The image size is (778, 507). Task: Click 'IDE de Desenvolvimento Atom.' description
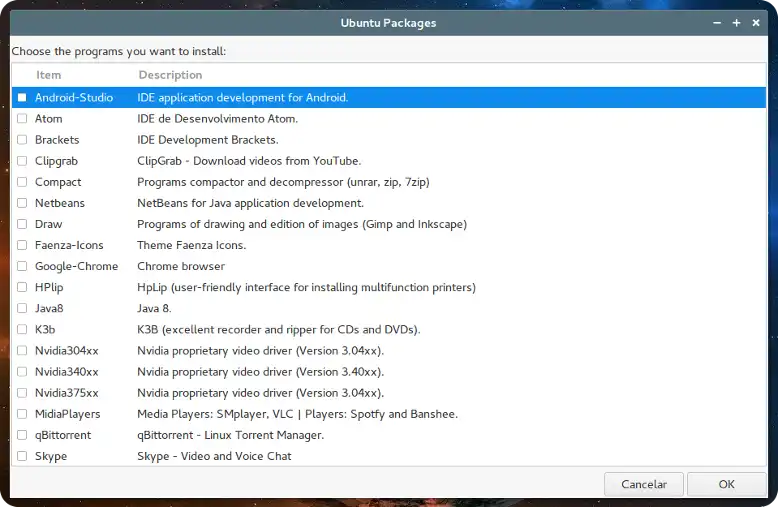click(x=217, y=119)
